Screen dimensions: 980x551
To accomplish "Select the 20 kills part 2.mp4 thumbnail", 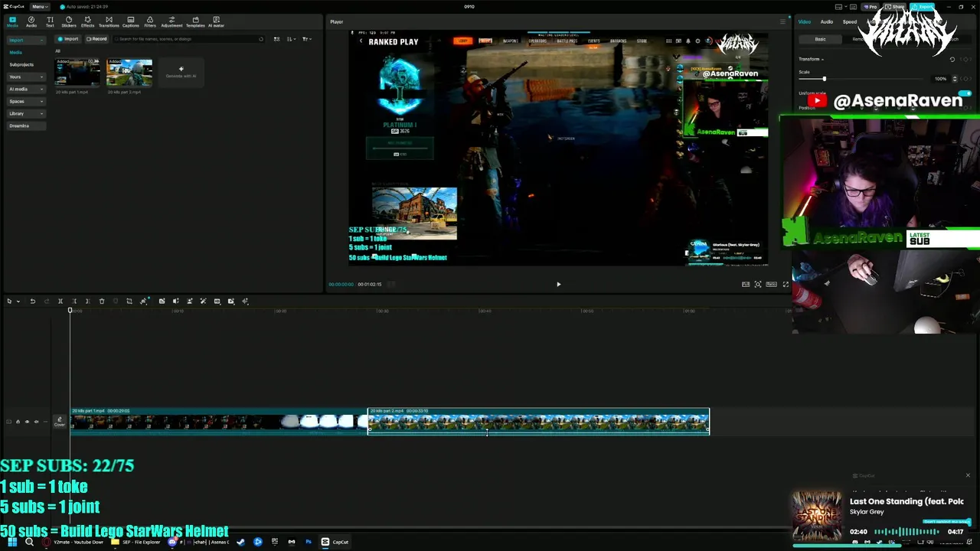I will [x=129, y=73].
